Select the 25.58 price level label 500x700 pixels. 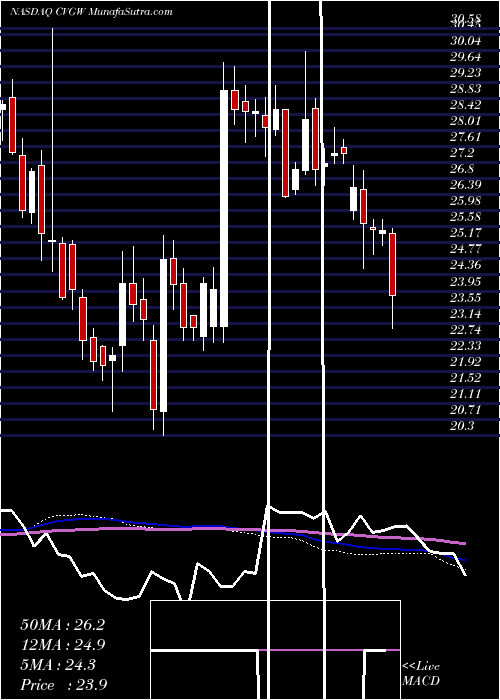pyautogui.click(x=466, y=217)
